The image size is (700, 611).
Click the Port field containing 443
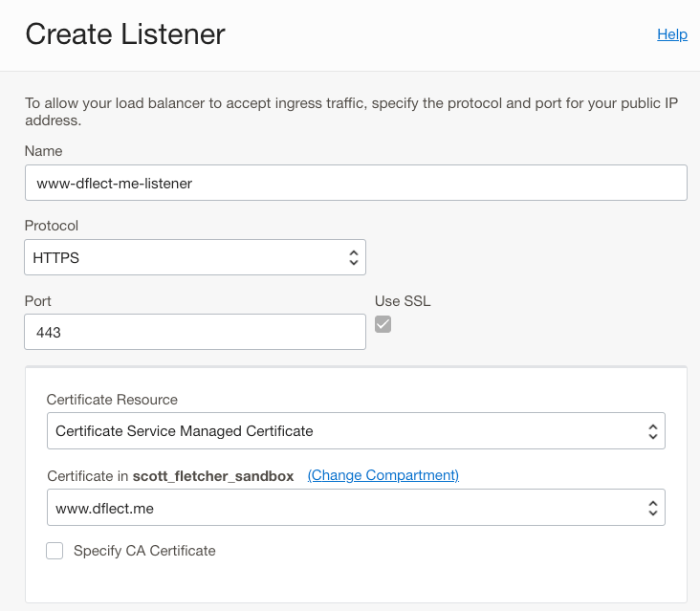click(194, 332)
